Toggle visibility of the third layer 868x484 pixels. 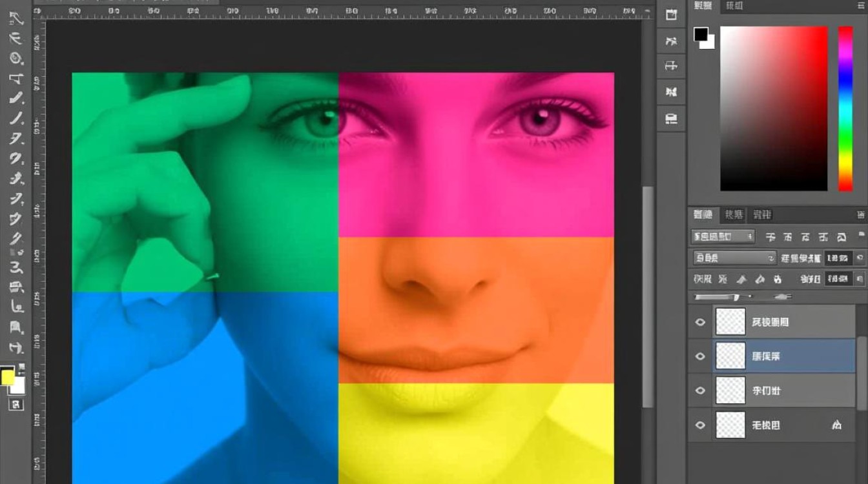pos(700,390)
